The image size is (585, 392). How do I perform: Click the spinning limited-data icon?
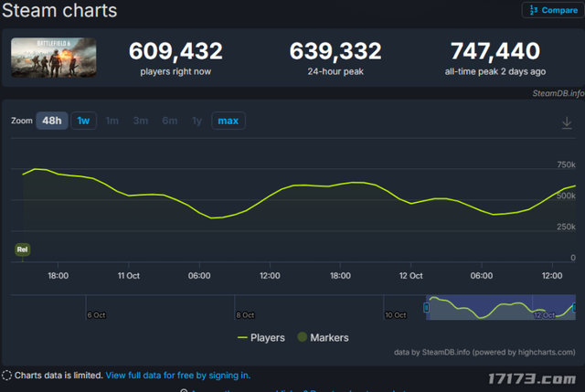(x=6, y=376)
